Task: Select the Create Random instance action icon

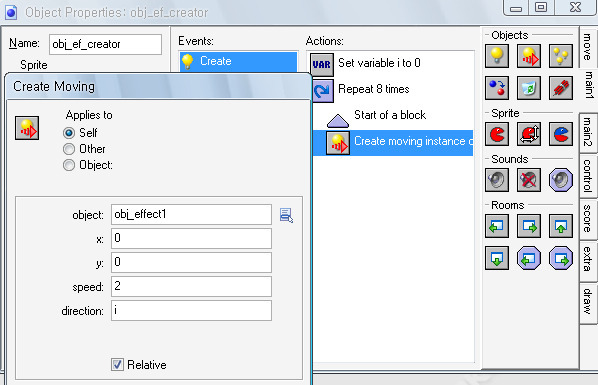Action: click(x=561, y=56)
